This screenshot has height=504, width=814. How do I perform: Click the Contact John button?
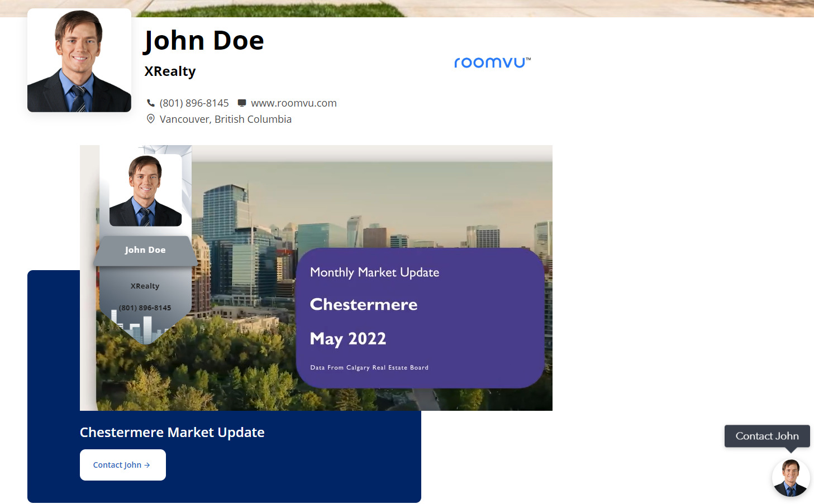click(122, 464)
